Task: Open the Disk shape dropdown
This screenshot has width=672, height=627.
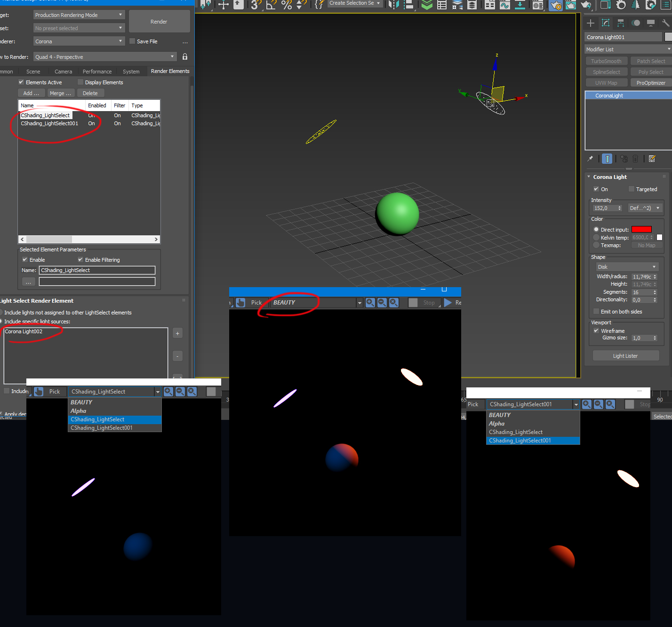Action: click(x=627, y=267)
